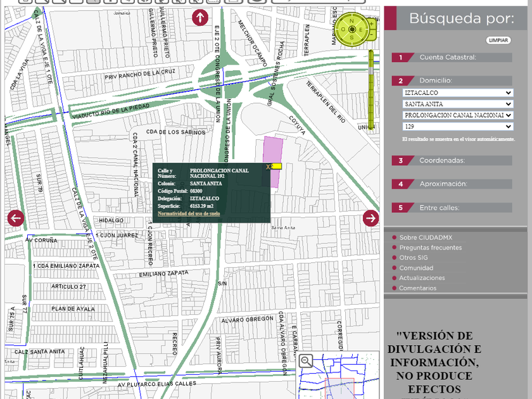Expand search option 2 Domicilio
532x399 pixels.
point(452,81)
